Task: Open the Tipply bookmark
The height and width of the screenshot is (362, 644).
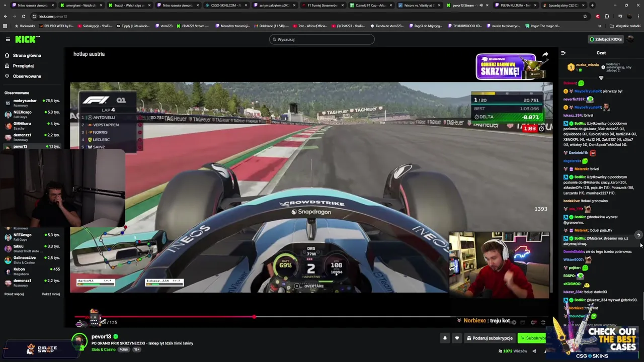Action: coord(133,26)
